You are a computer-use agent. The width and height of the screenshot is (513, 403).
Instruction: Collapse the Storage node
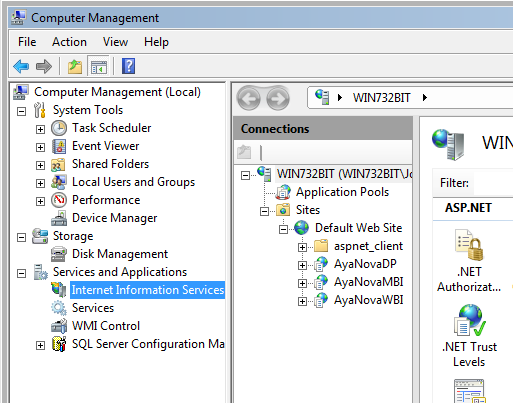pyautogui.click(x=22, y=237)
